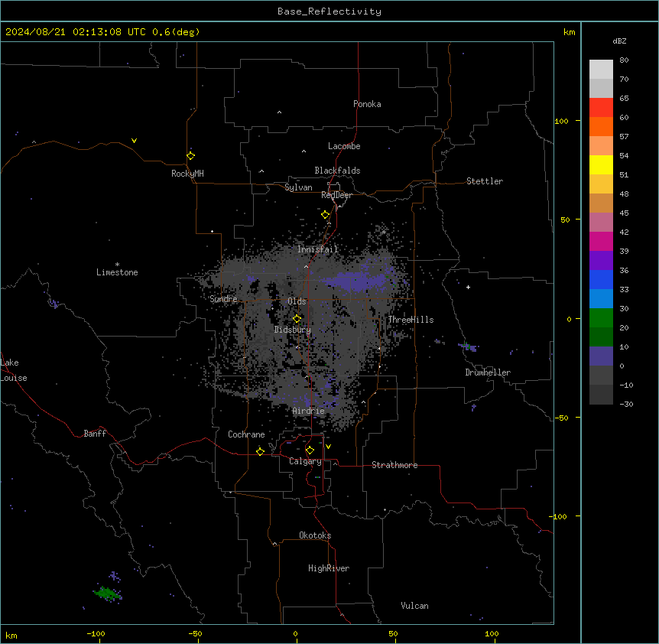Image resolution: width=659 pixels, height=644 pixels.
Task: Click the green radar echo in bottom-left corner
Action: click(107, 594)
